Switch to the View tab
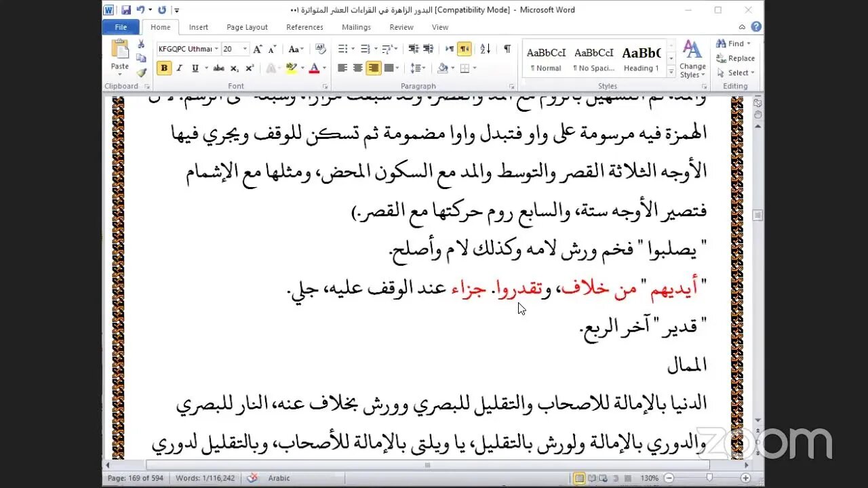868x488 pixels. [x=440, y=27]
